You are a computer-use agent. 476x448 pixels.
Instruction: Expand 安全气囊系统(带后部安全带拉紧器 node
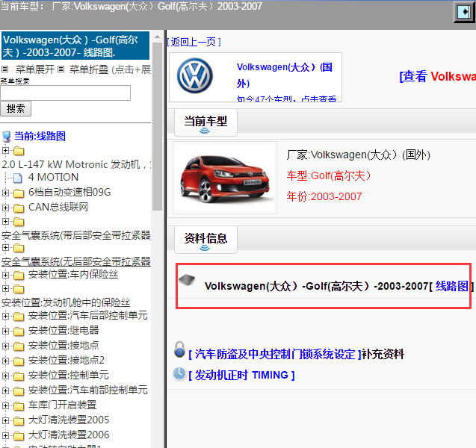tap(5, 221)
